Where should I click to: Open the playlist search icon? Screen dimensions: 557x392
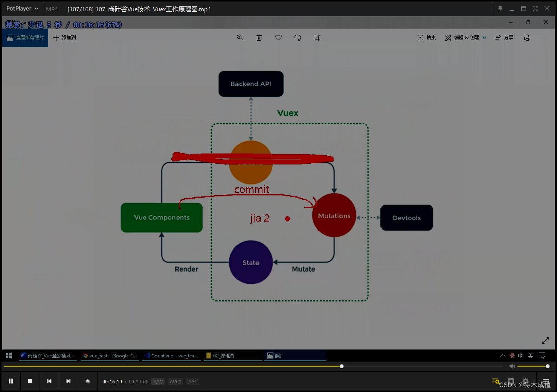click(496, 381)
